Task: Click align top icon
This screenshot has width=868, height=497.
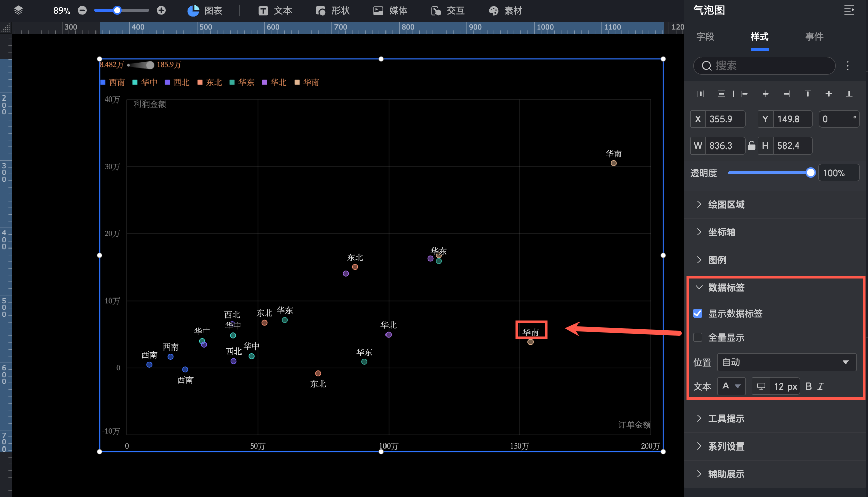Action: [x=807, y=94]
